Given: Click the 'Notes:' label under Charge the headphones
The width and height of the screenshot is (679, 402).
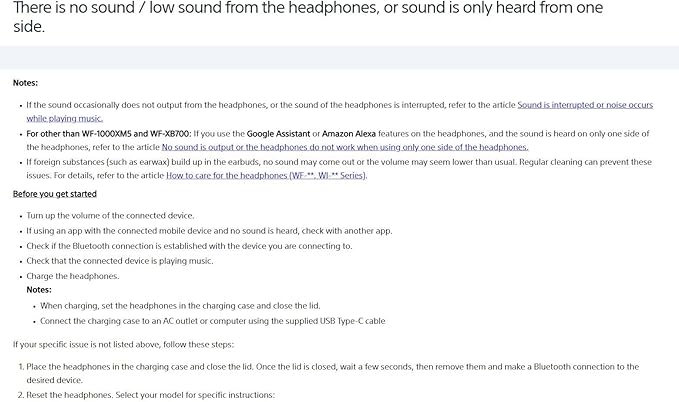Looking at the screenshot, I should click(39, 288).
